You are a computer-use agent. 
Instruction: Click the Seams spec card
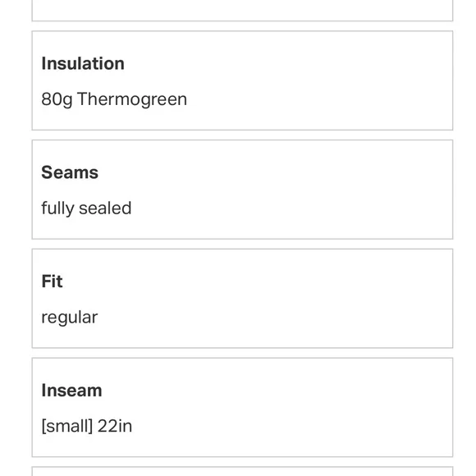coord(242,190)
